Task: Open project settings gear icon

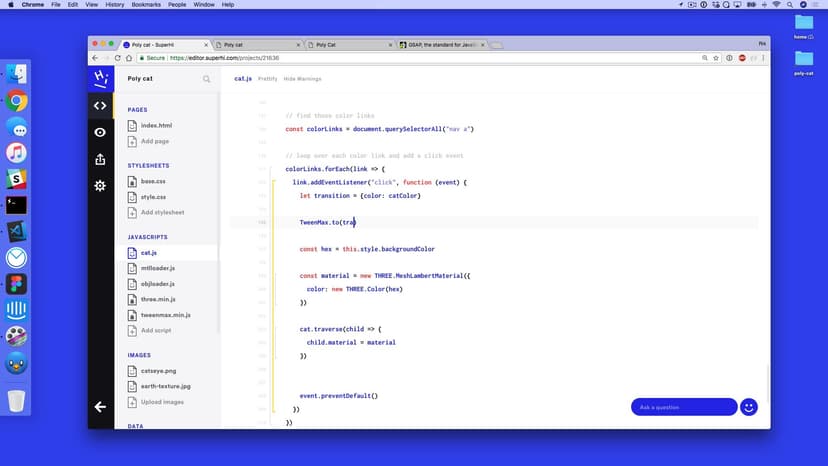Action: (x=100, y=186)
